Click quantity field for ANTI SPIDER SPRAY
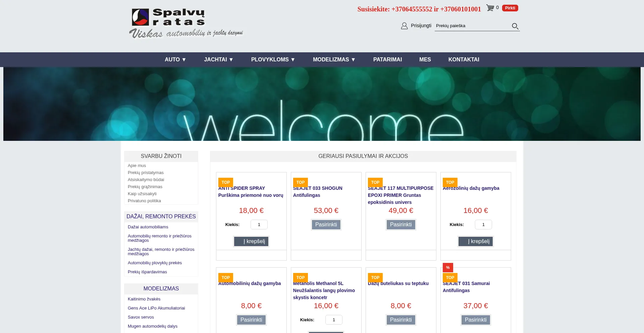The width and height of the screenshot is (644, 333). [x=259, y=225]
